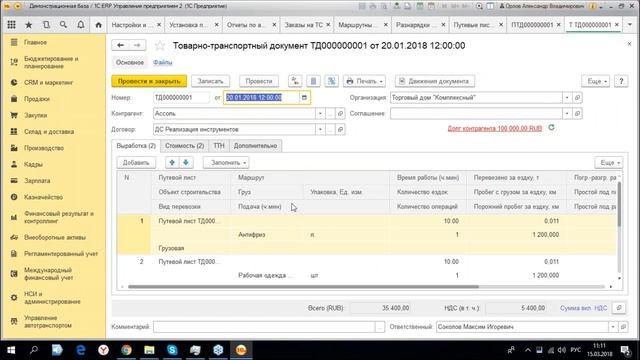
Task: Open the Заполнить dropdown menu
Action: [x=227, y=162]
